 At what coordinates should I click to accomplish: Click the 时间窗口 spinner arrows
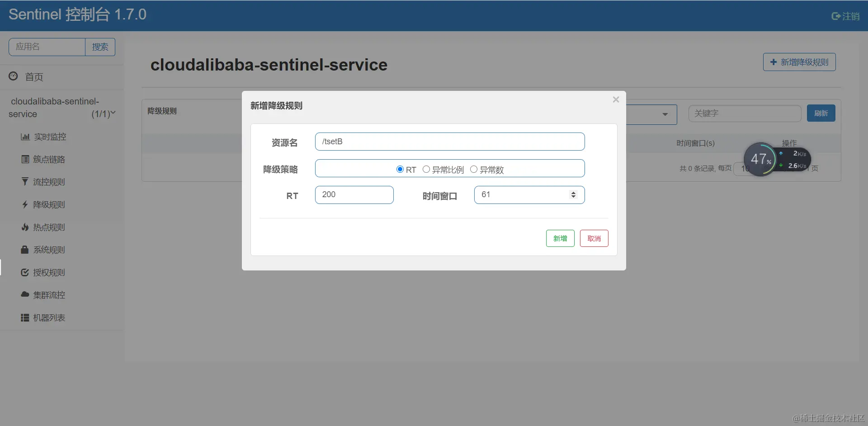(x=573, y=194)
